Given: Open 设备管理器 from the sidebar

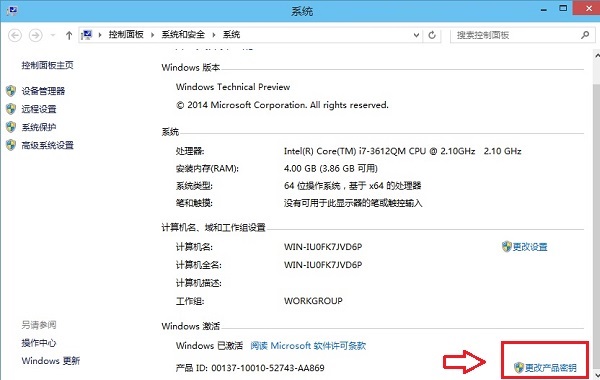Looking at the screenshot, I should pyautogui.click(x=43, y=91).
